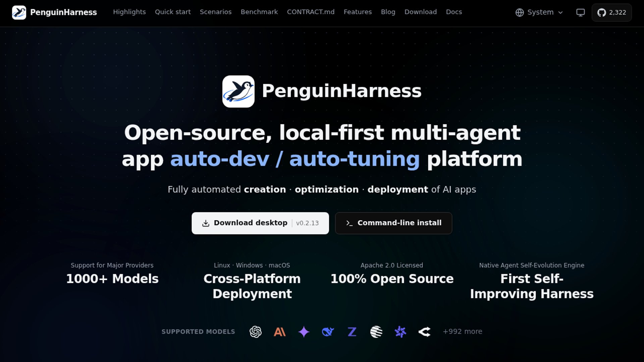Click the white arrow-shaped model logo

[x=425, y=332]
